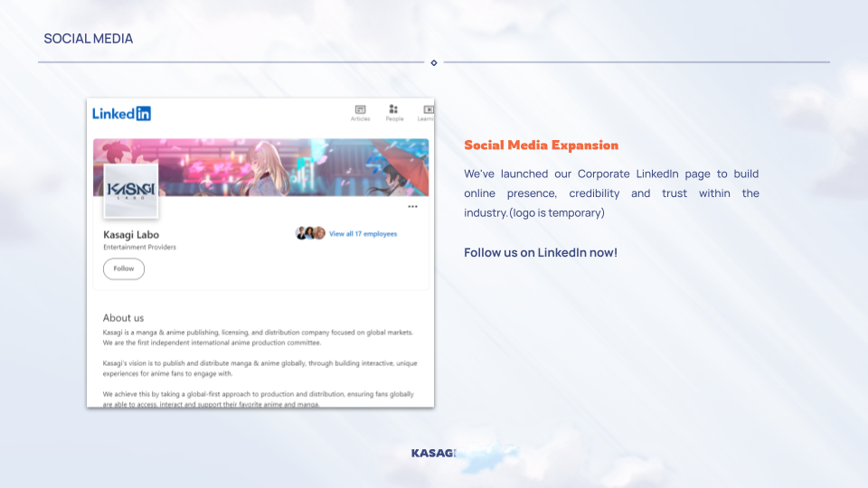The height and width of the screenshot is (488, 868).
Task: Click the LinkedIn logo
Action: pos(121,114)
